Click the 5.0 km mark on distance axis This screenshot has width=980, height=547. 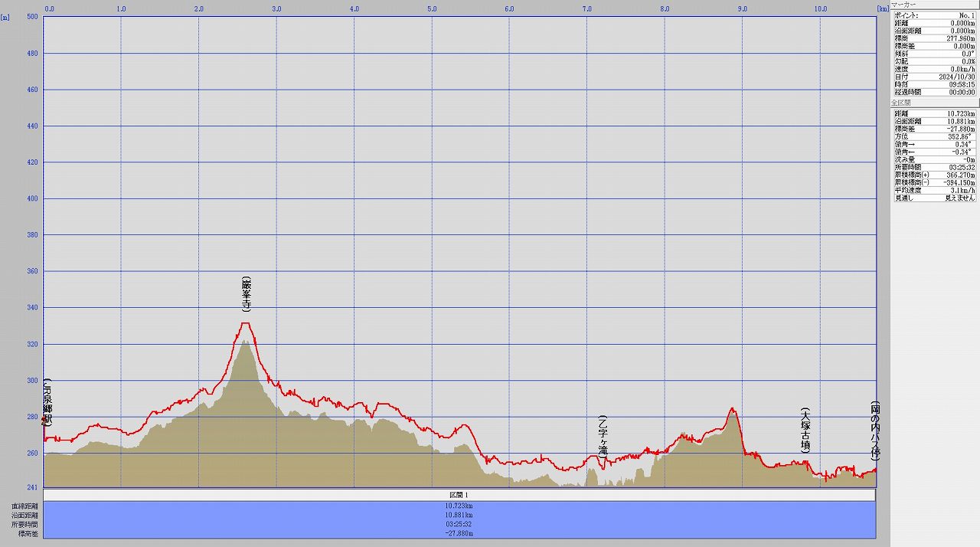pyautogui.click(x=432, y=9)
